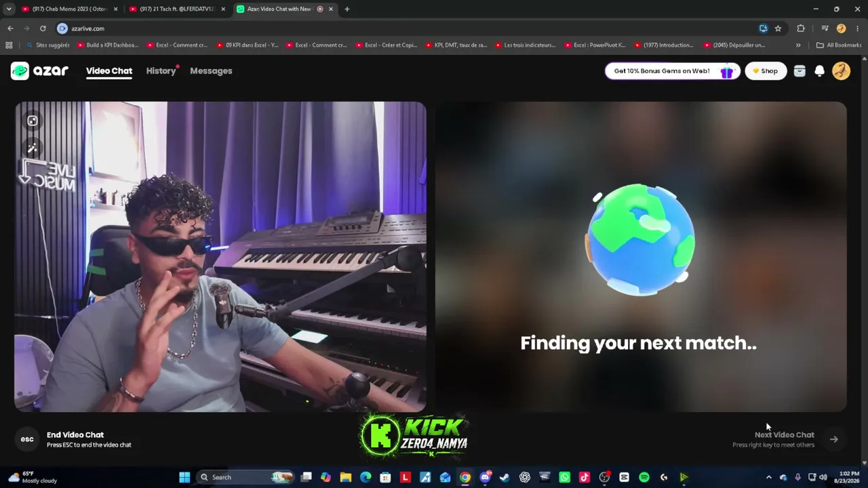Open ChatGPT from the taskbar
This screenshot has width=868, height=488.
coord(525,477)
